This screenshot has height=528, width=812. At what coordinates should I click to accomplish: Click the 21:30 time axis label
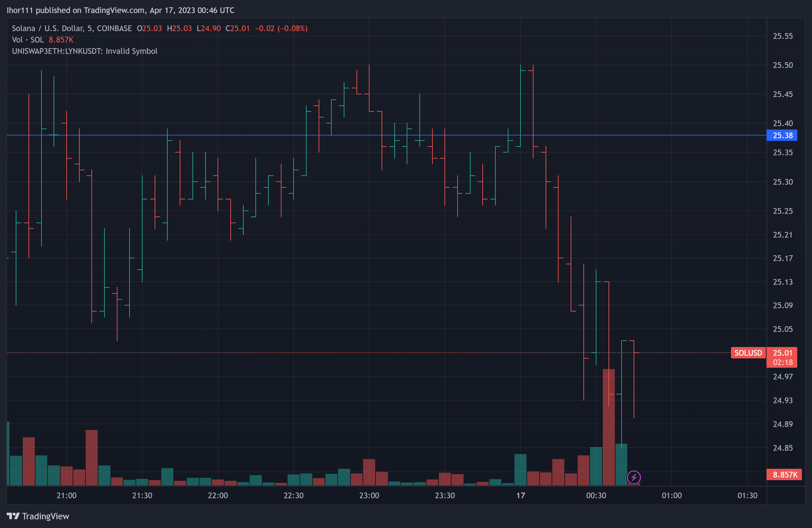pos(142,495)
